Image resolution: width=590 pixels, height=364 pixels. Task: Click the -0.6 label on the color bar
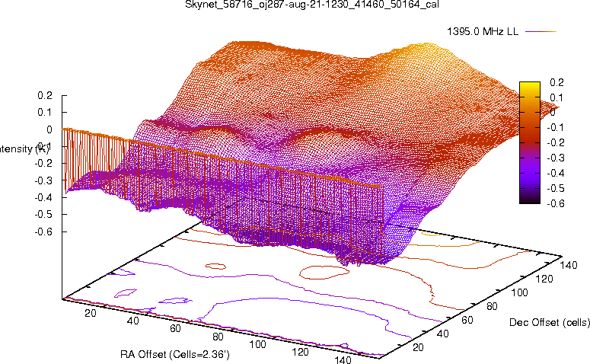coord(556,203)
